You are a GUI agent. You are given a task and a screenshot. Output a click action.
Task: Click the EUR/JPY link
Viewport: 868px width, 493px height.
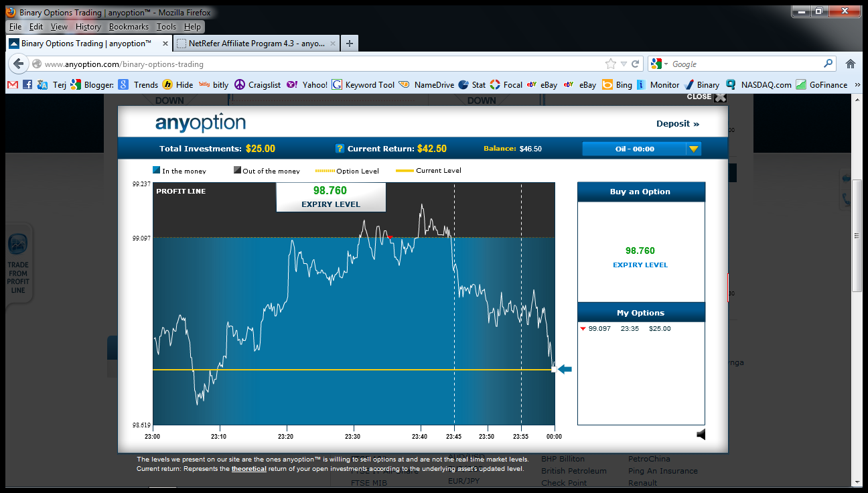[463, 481]
